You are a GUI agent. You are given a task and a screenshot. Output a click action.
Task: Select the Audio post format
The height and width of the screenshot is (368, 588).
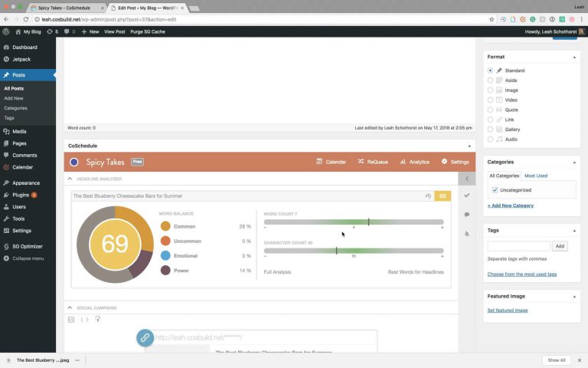click(x=490, y=139)
